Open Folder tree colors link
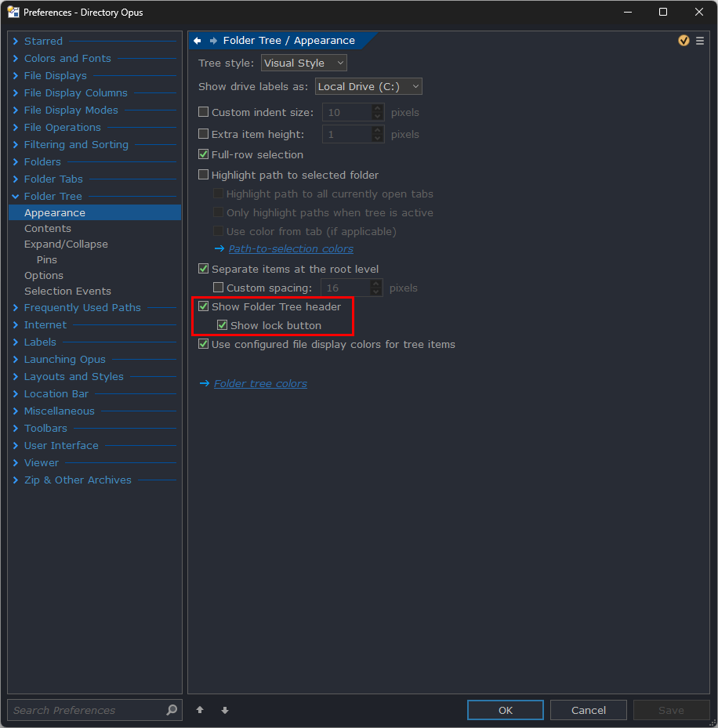The width and height of the screenshot is (718, 728). coord(260,383)
